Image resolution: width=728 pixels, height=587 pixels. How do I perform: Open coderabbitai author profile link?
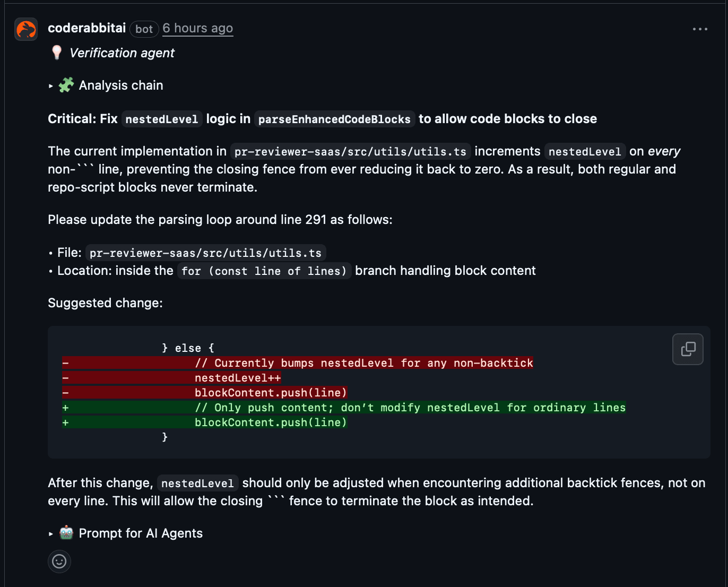(x=87, y=28)
